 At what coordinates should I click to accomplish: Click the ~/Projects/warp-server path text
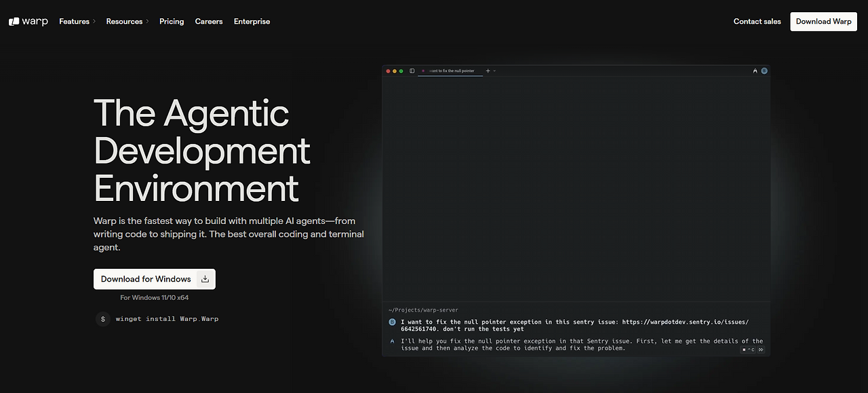point(423,310)
